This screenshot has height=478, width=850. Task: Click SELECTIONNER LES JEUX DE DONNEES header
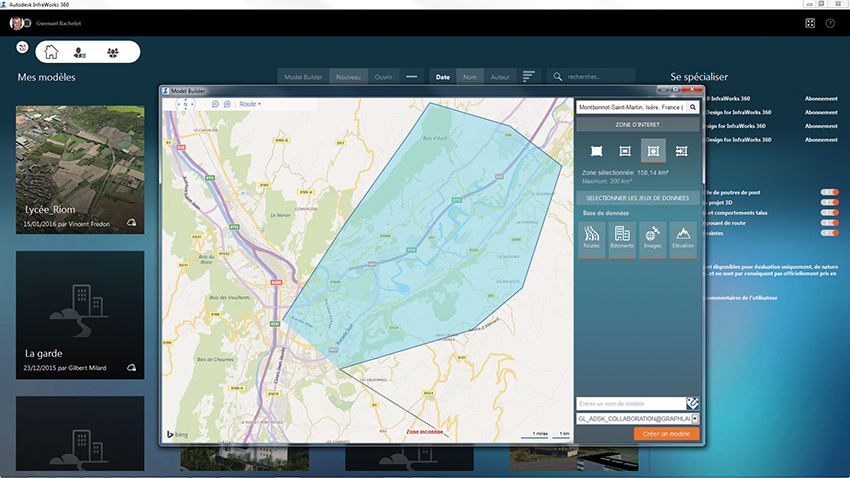coord(638,198)
